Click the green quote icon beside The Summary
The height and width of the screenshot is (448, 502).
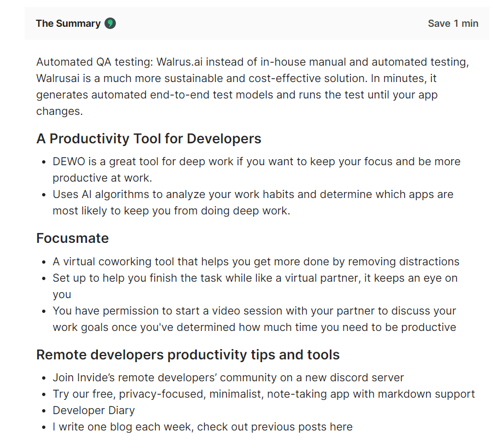110,24
